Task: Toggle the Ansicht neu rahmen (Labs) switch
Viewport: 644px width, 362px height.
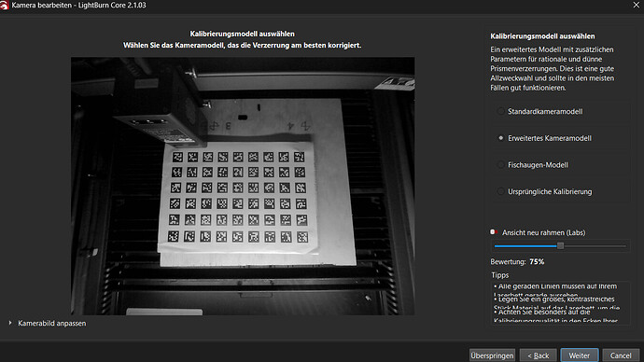Action: [494, 232]
